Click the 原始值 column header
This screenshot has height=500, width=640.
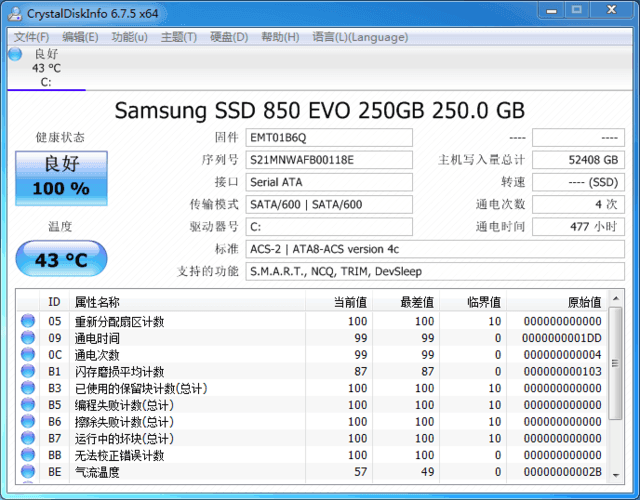pyautogui.click(x=557, y=302)
